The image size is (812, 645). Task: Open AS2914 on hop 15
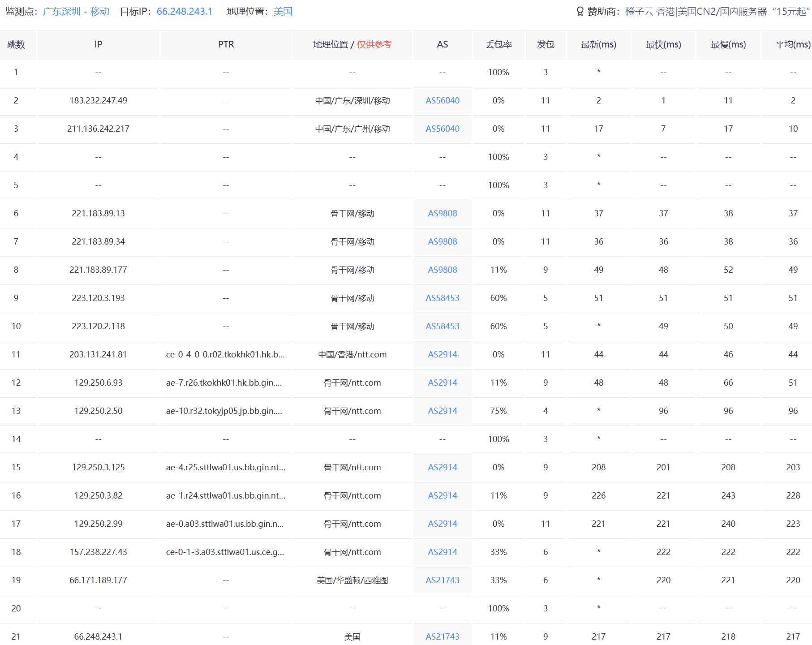click(442, 467)
